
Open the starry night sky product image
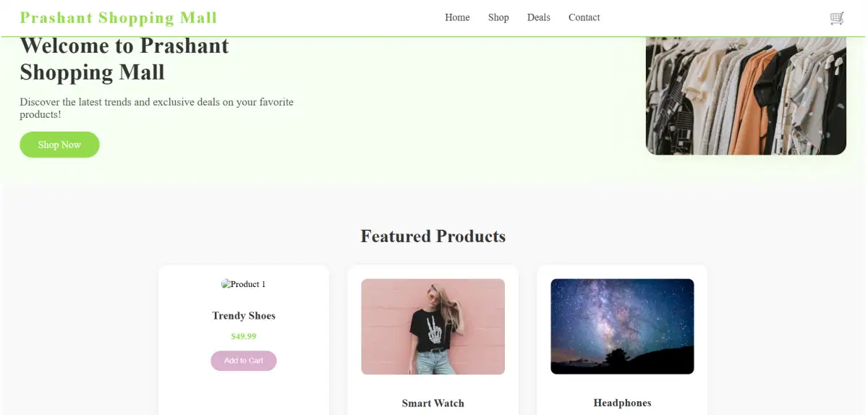(622, 327)
